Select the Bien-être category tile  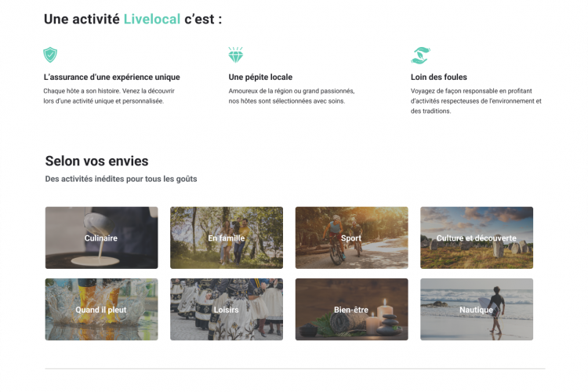(352, 309)
